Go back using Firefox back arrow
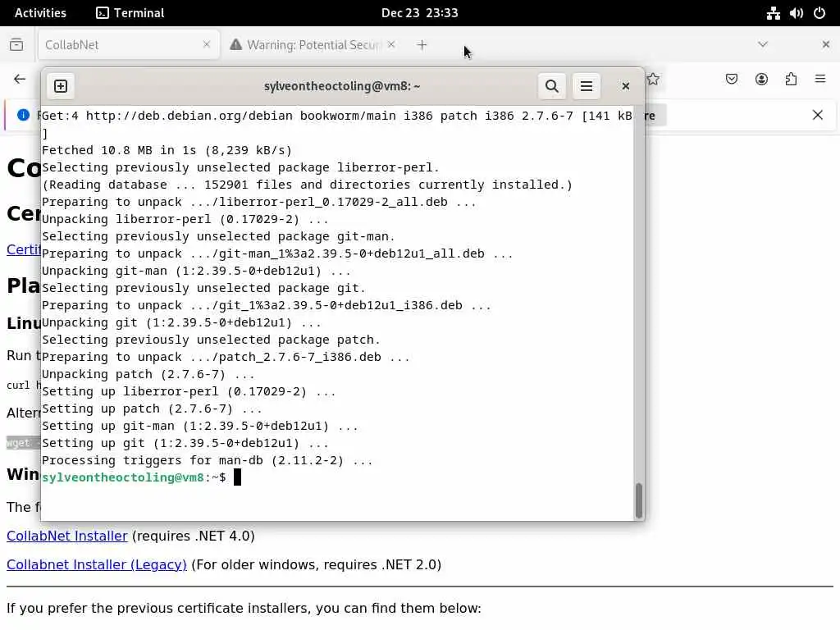The height and width of the screenshot is (630, 840). [20, 80]
